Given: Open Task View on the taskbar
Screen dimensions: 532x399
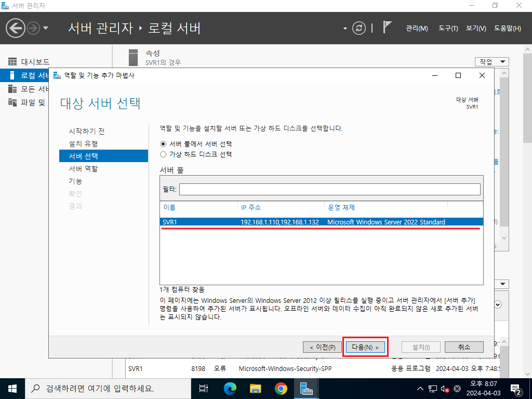Looking at the screenshot, I should click(204, 389).
